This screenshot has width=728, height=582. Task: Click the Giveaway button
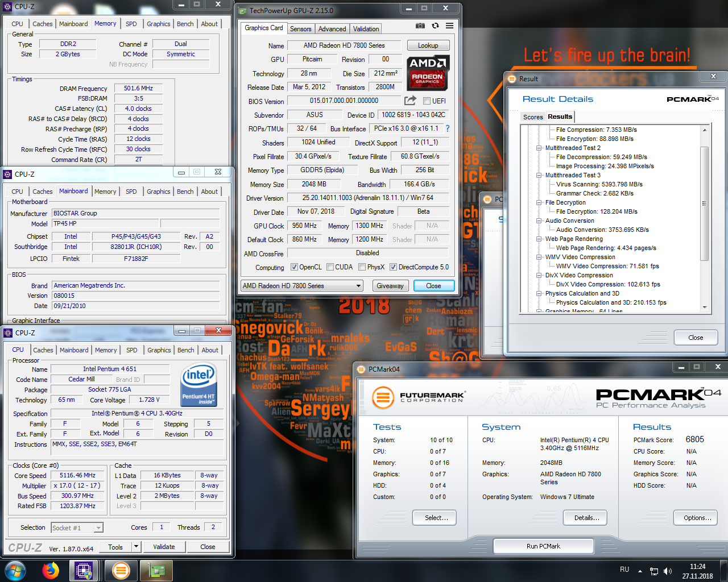[390, 286]
